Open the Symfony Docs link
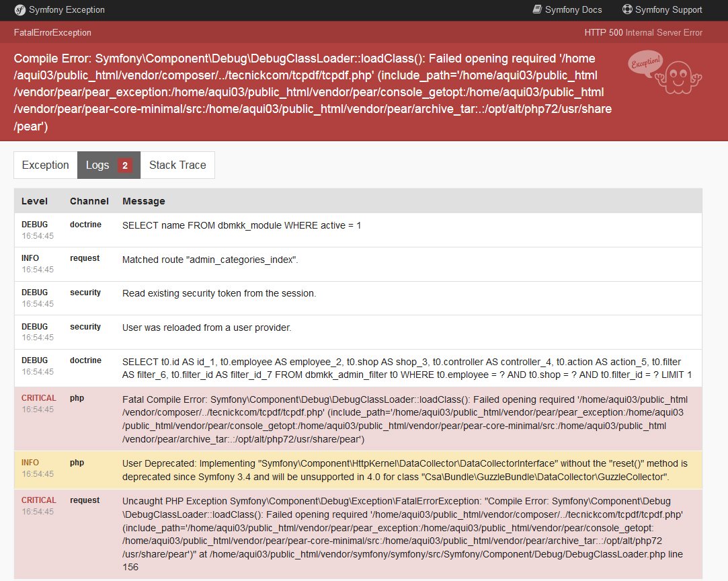Screen dimensions: 728x581 tap(567, 10)
